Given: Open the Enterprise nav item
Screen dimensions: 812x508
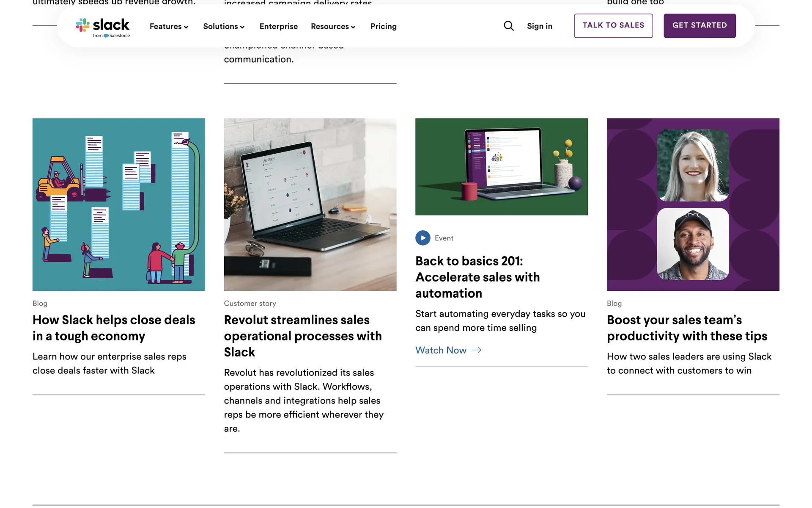Looking at the screenshot, I should pos(278,26).
